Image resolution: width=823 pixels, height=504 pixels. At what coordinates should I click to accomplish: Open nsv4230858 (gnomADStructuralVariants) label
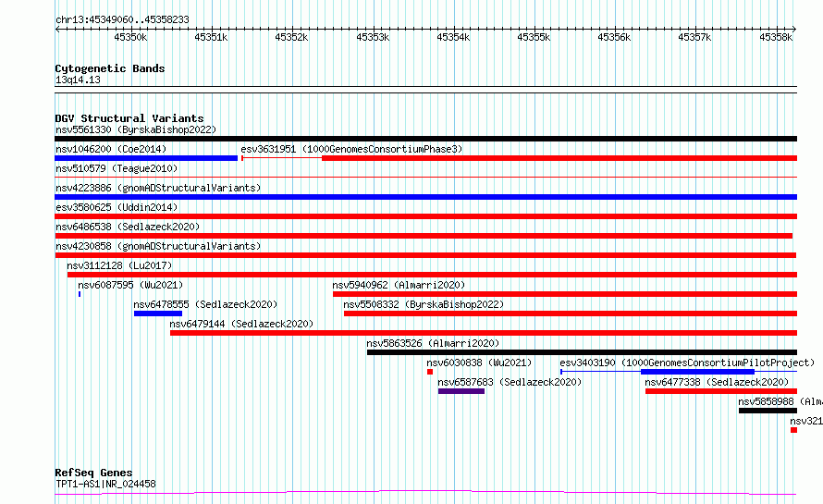pyautogui.click(x=158, y=246)
